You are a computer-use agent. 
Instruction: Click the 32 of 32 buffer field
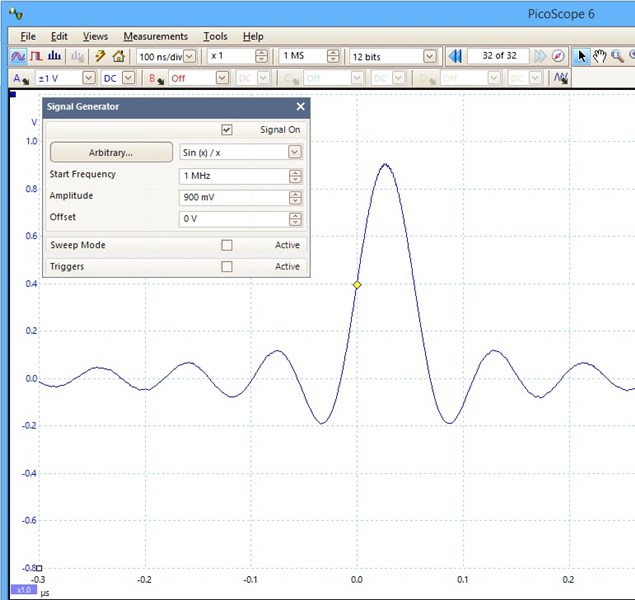point(499,56)
